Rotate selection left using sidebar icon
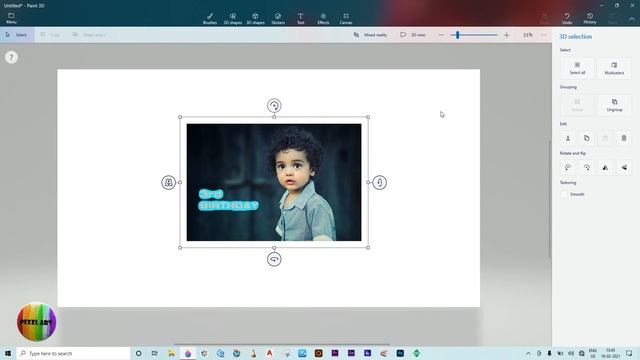 click(x=568, y=168)
